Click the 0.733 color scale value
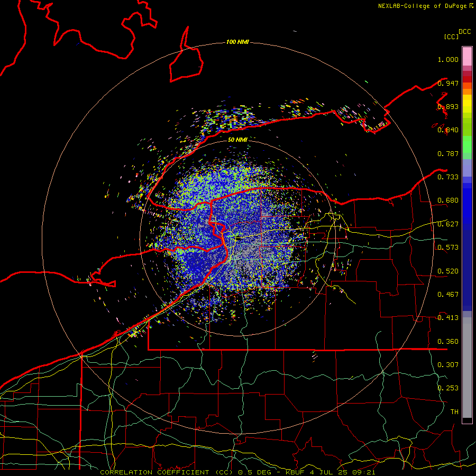Image resolution: width=476 pixels, height=476 pixels. coord(448,177)
